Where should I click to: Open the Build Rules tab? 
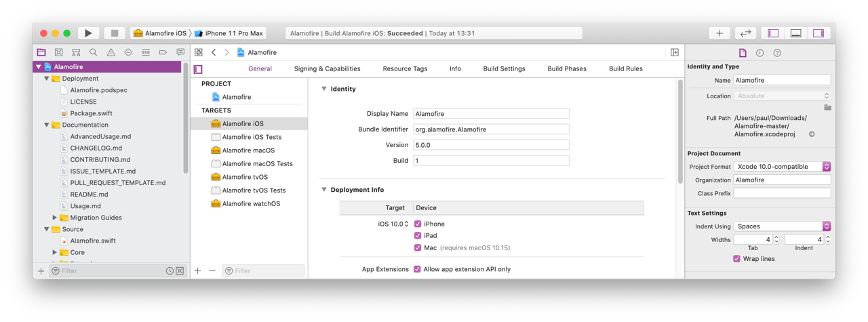[626, 68]
